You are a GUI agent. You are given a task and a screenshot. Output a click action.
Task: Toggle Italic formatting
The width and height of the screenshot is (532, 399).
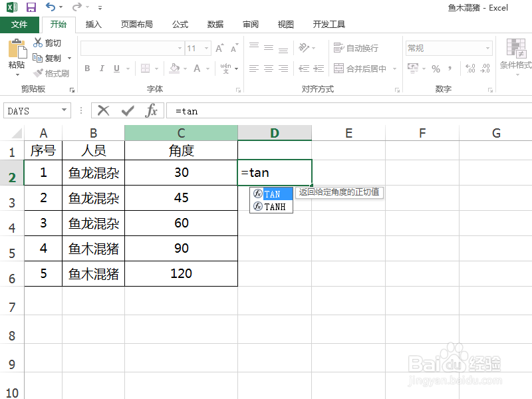point(102,68)
